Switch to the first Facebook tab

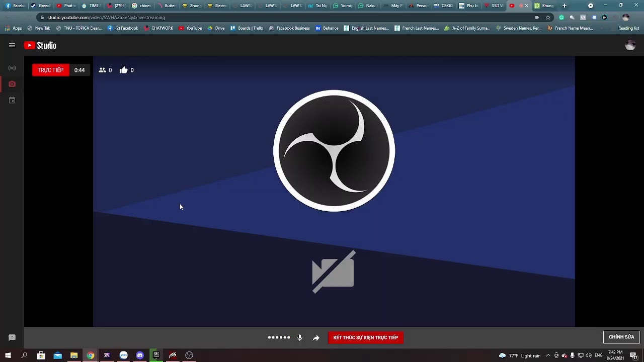click(15, 6)
